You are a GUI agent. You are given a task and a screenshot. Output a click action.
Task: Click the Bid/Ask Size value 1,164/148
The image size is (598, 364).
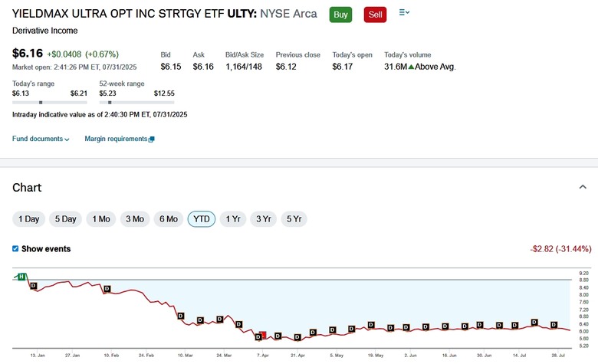[x=244, y=67]
